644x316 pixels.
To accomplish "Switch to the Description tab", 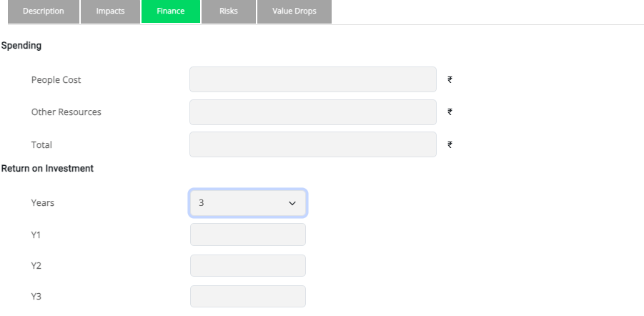I will (x=43, y=11).
